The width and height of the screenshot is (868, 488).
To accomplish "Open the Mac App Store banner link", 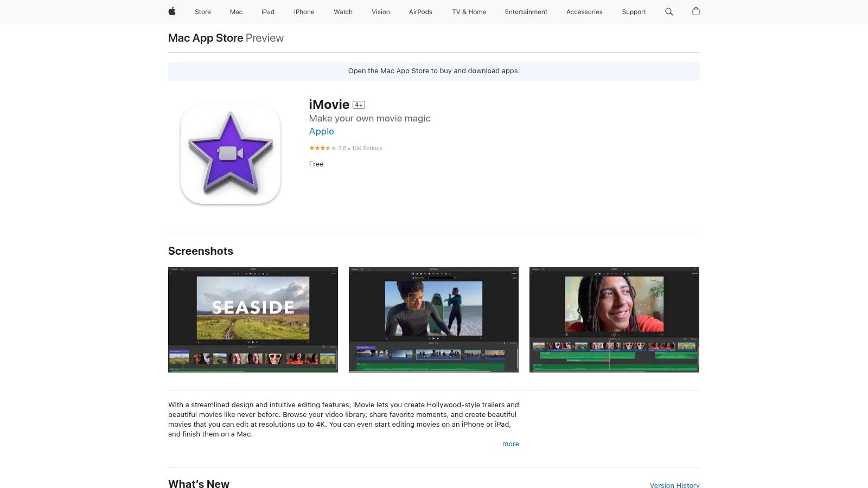I will pos(433,71).
